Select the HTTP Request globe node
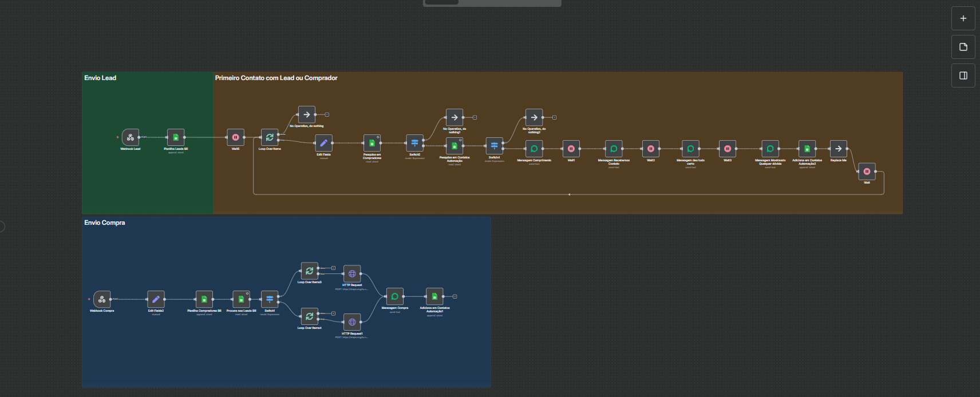 (x=352, y=273)
